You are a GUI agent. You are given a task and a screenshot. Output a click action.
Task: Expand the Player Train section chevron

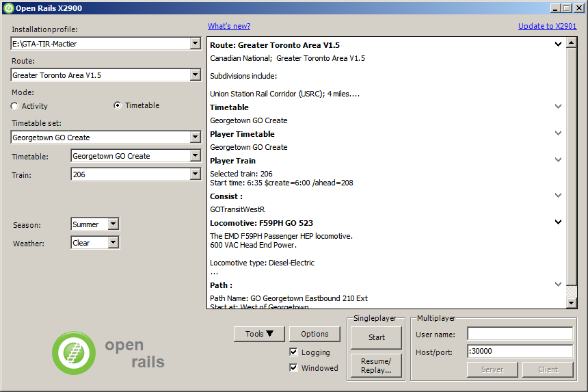[558, 160]
